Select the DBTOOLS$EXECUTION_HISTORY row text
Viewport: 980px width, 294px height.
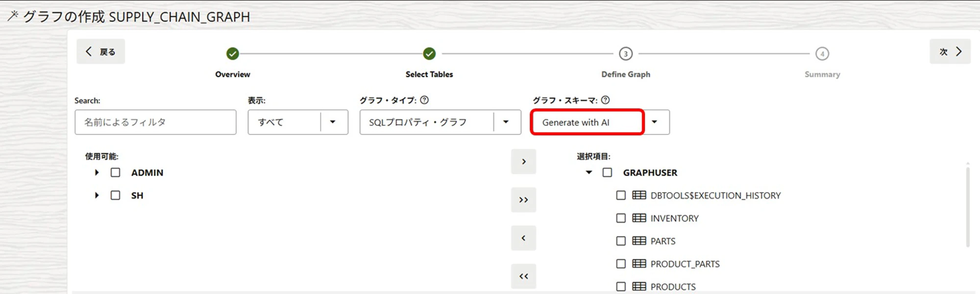click(715, 196)
